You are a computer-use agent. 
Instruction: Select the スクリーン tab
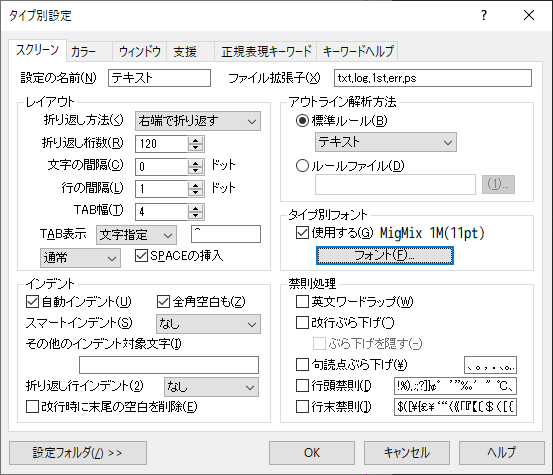click(x=37, y=50)
